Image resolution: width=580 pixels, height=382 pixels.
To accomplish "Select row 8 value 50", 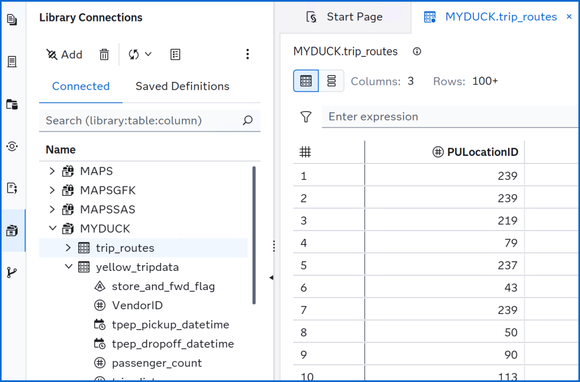I will coord(511,332).
